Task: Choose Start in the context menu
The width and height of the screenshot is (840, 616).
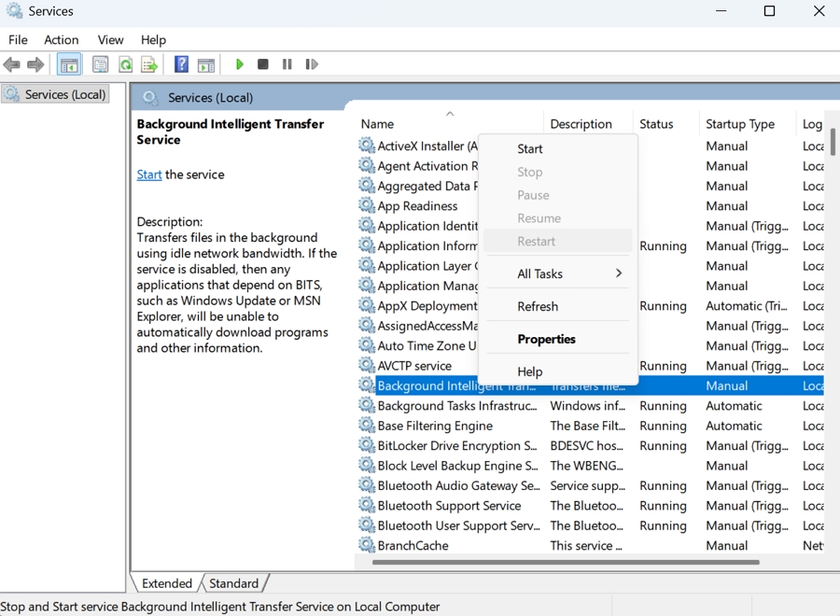Action: [x=530, y=148]
